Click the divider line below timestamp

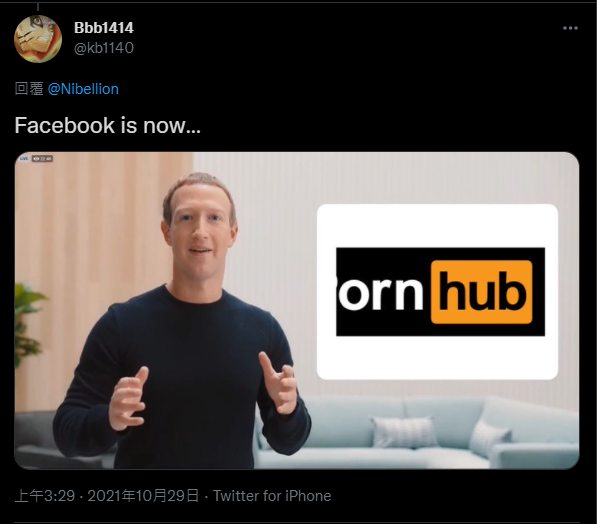click(x=297, y=522)
